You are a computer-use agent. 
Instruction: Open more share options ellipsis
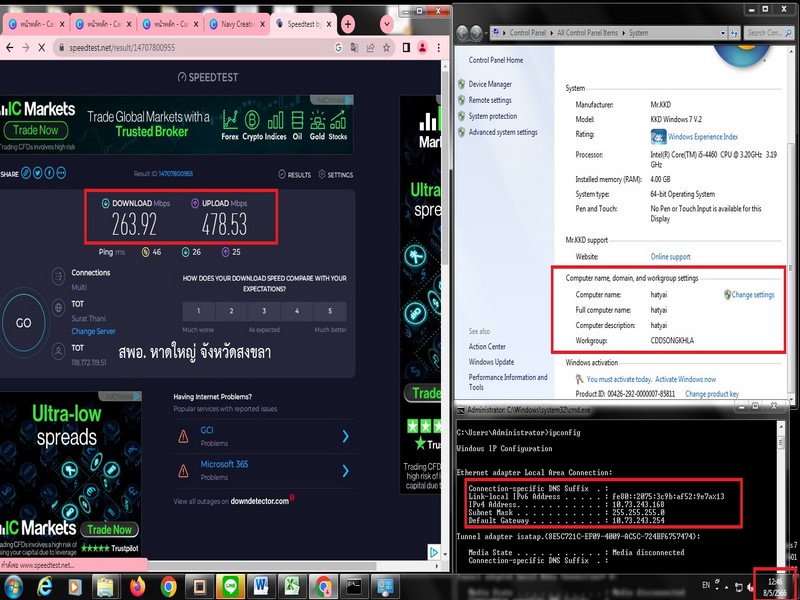click(x=61, y=173)
